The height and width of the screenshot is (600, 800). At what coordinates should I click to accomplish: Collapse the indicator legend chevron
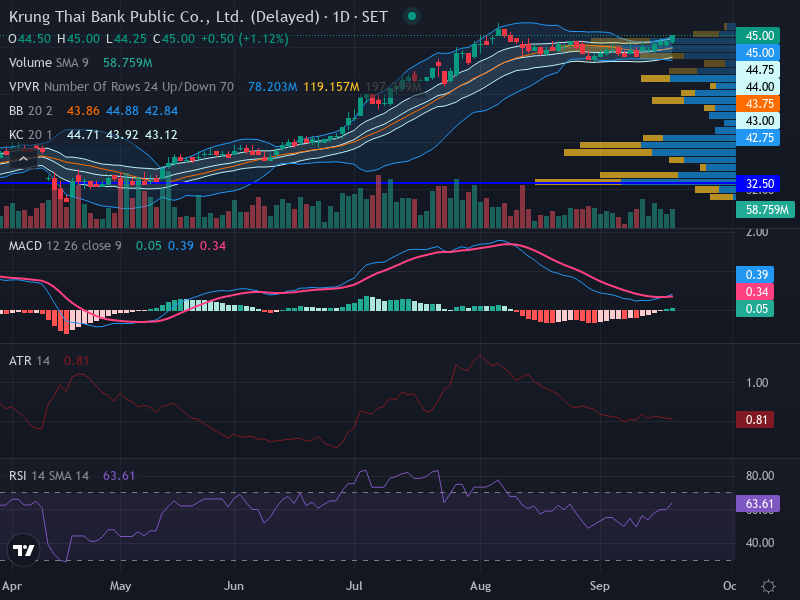point(23,159)
